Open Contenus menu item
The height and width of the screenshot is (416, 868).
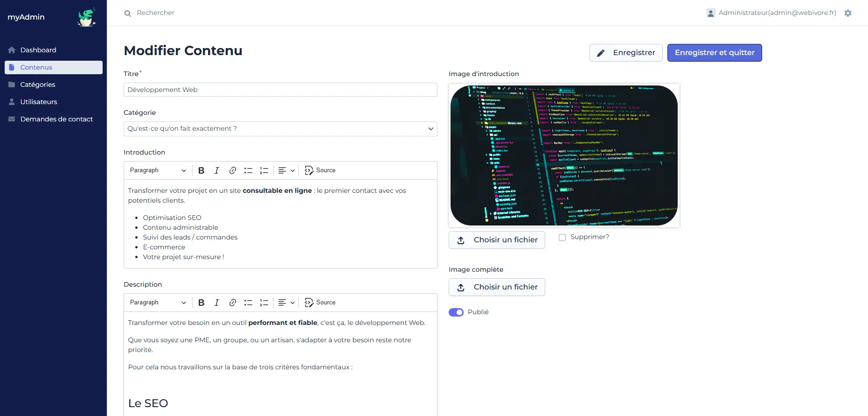pyautogui.click(x=54, y=67)
